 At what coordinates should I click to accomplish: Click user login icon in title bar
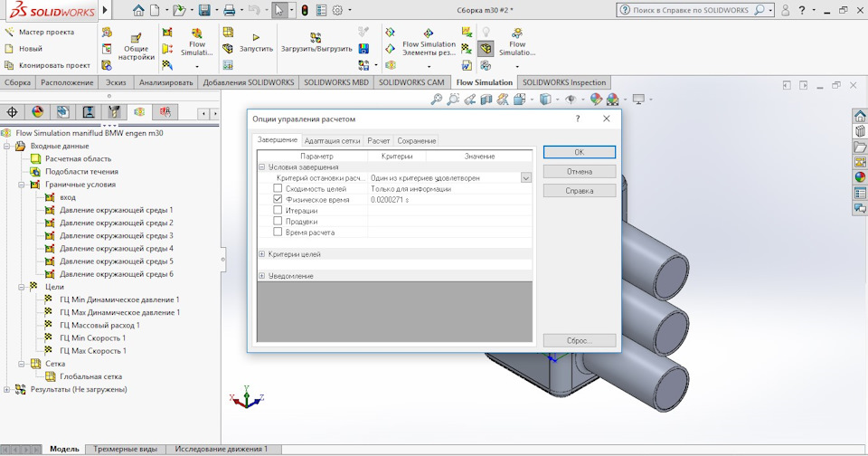[x=785, y=10]
